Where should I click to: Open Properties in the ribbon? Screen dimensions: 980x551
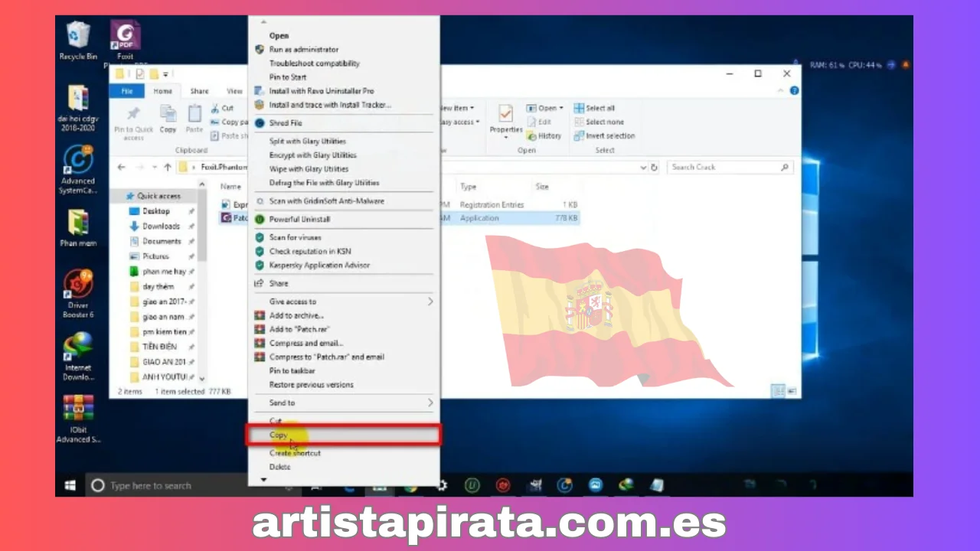(x=505, y=120)
